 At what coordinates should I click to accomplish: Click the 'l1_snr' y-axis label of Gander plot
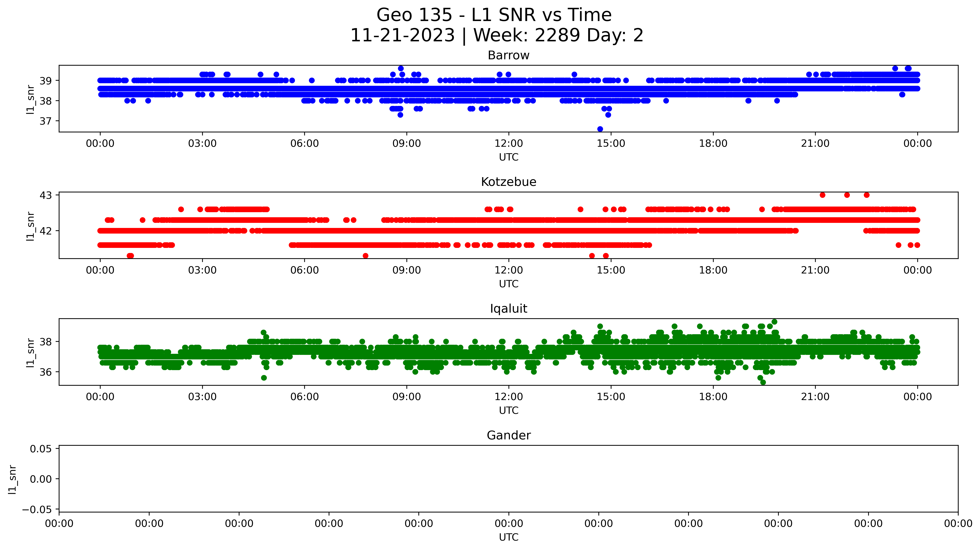(x=12, y=479)
